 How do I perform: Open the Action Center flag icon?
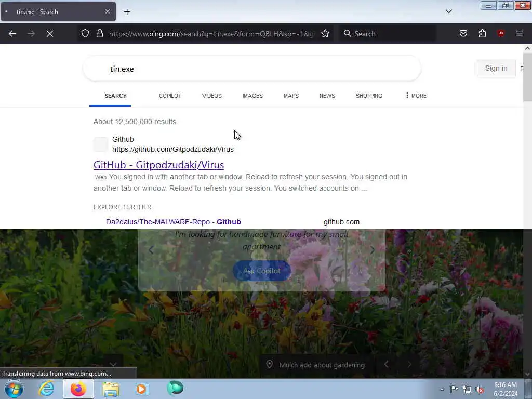coord(454,389)
